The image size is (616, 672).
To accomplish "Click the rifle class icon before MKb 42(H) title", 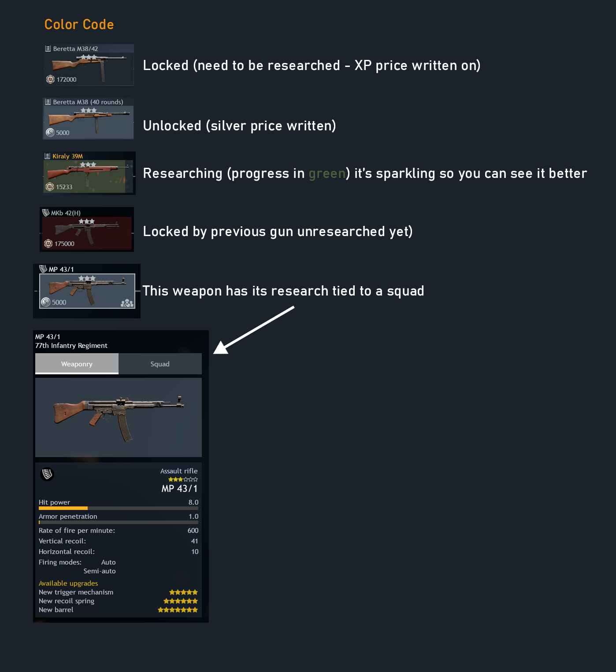I will (45, 213).
